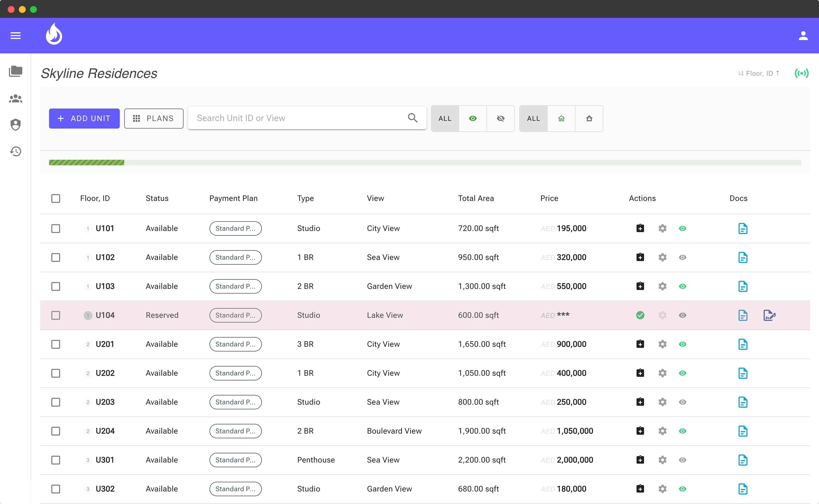Open the Teams section in left sidebar
The image size is (819, 504).
[15, 98]
